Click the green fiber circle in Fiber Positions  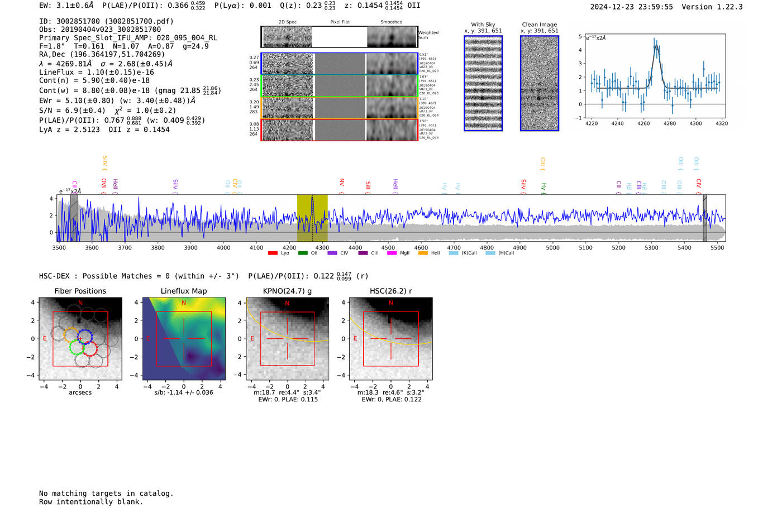click(77, 347)
